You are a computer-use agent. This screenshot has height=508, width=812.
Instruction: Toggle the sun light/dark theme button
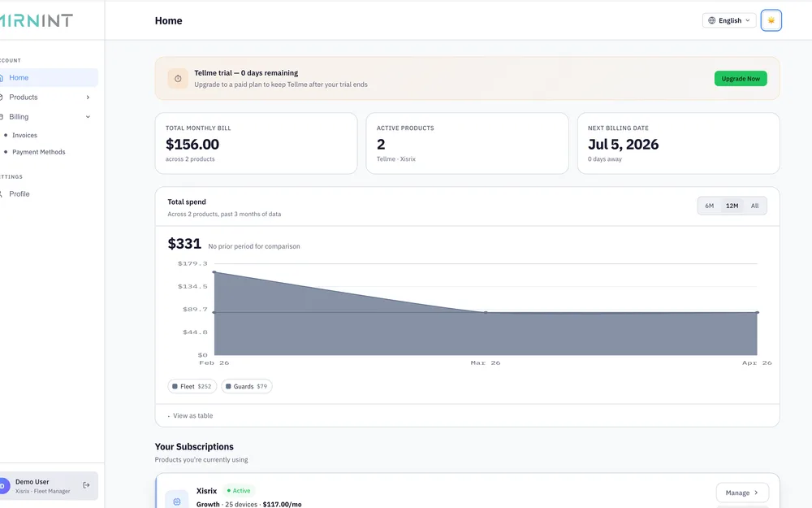[x=771, y=21]
